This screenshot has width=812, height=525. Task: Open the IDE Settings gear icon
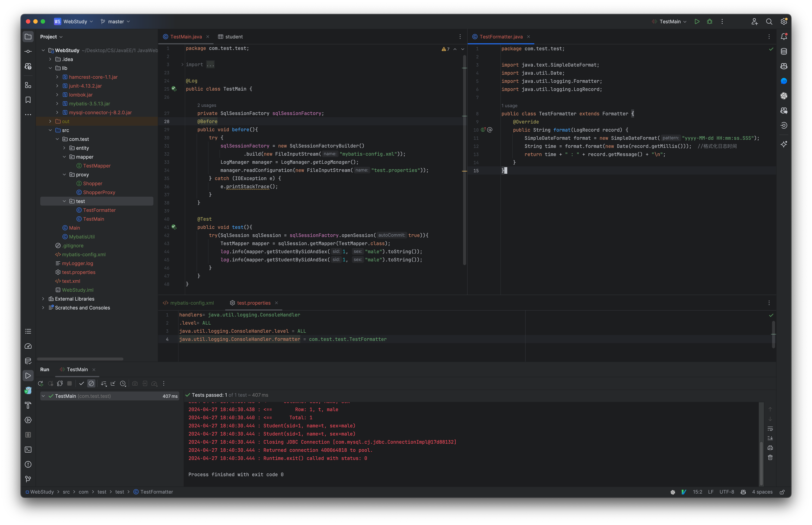[x=784, y=21]
